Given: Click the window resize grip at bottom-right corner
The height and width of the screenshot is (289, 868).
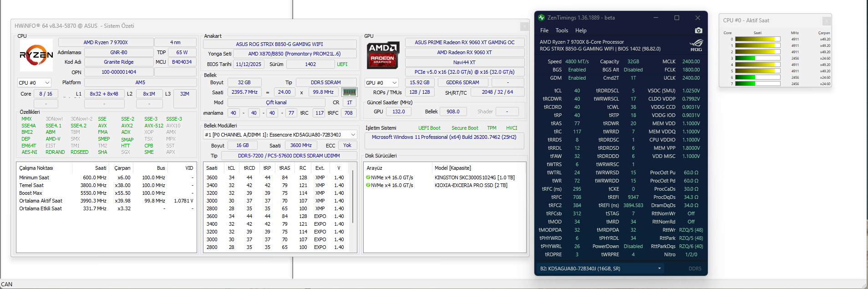Looking at the screenshot, I should click(864, 285).
